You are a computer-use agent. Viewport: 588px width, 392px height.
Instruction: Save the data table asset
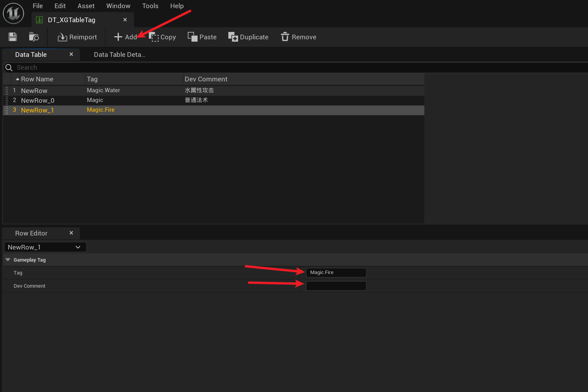click(13, 37)
